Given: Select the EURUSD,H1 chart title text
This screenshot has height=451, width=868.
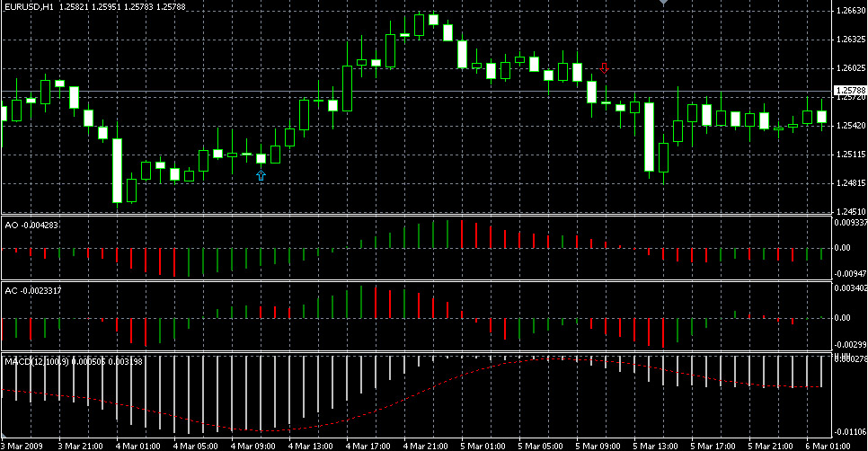Looking at the screenshot, I should [30, 7].
